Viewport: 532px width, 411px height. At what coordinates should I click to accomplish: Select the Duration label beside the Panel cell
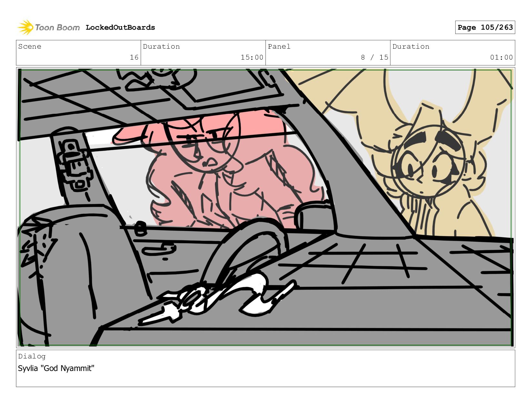(411, 46)
